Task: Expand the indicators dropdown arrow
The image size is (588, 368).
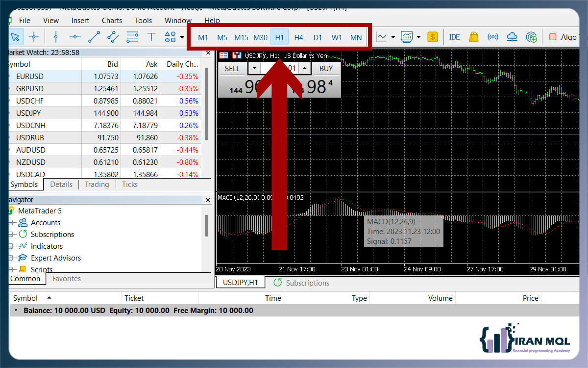Action: coord(418,37)
